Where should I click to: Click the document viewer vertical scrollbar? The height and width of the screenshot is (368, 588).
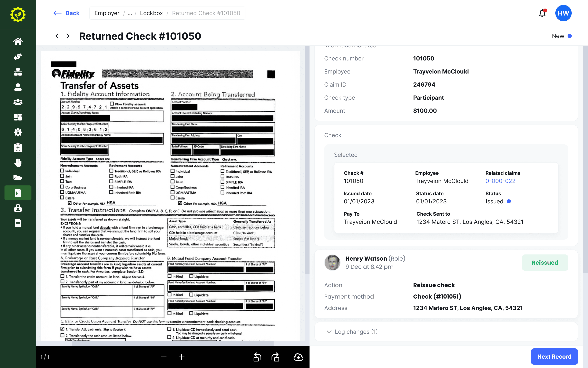pos(307,159)
